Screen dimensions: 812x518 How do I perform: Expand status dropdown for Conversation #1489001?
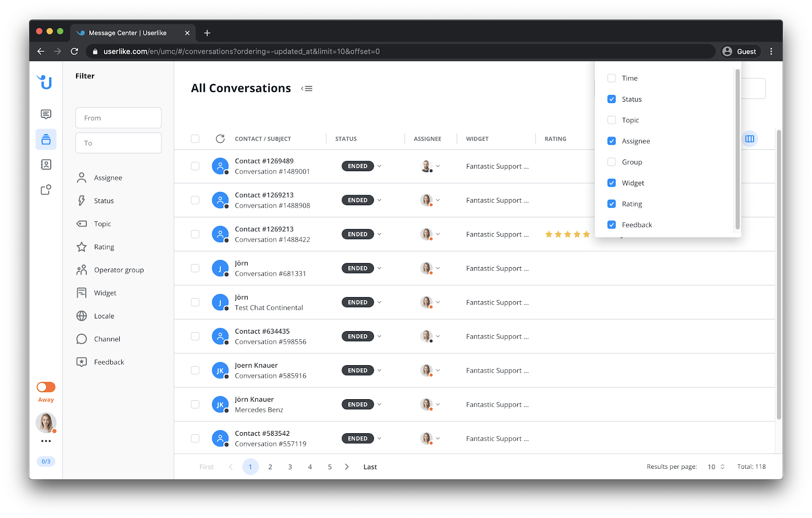380,166
